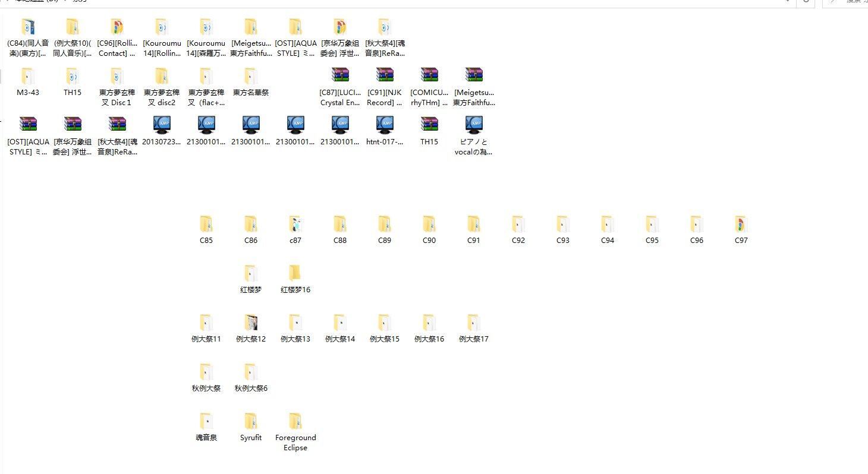The width and height of the screenshot is (868, 474).
Task: Open the 例大祭12 folder
Action: [x=251, y=328]
